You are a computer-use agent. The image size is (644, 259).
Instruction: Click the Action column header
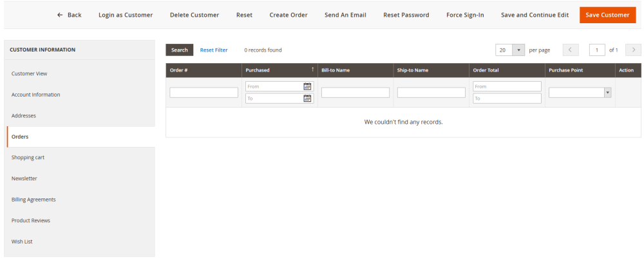(x=628, y=70)
